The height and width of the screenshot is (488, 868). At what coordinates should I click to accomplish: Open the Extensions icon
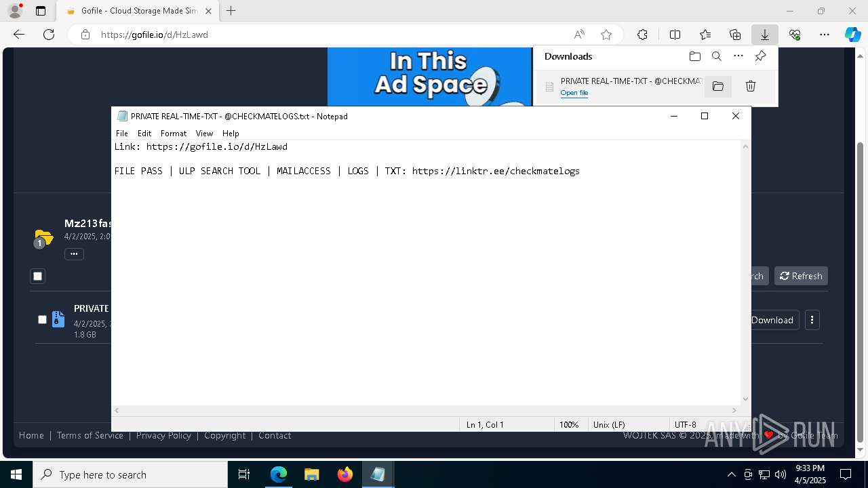pos(642,35)
